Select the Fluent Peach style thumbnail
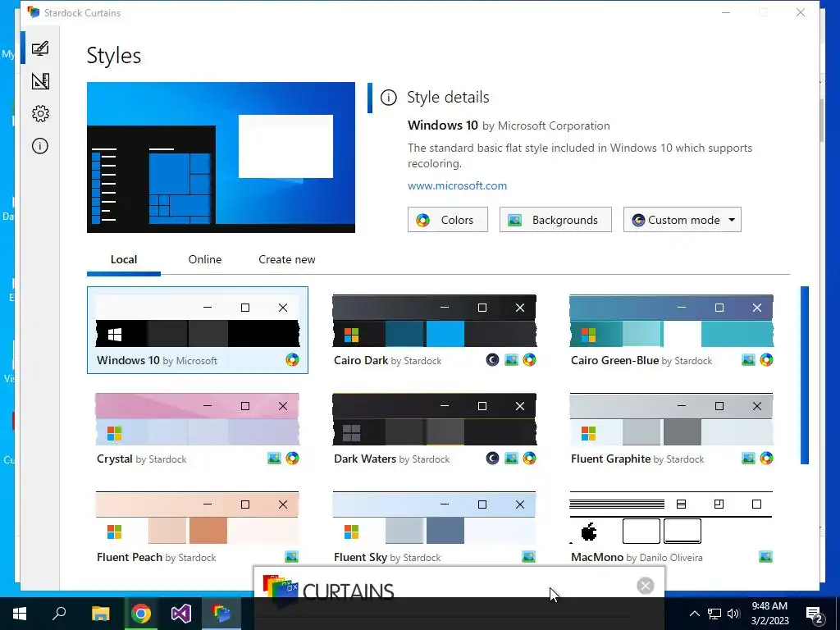Image resolution: width=840 pixels, height=630 pixels. coord(197,518)
